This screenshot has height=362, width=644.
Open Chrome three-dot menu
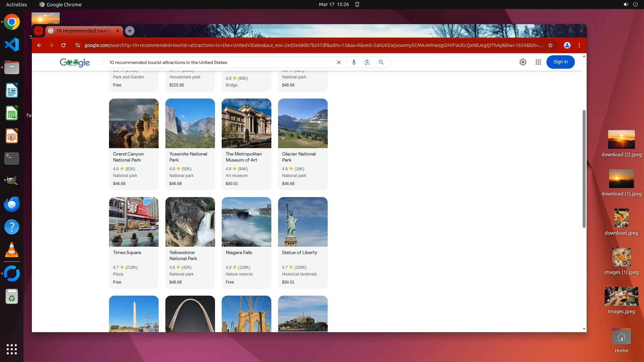tap(579, 45)
